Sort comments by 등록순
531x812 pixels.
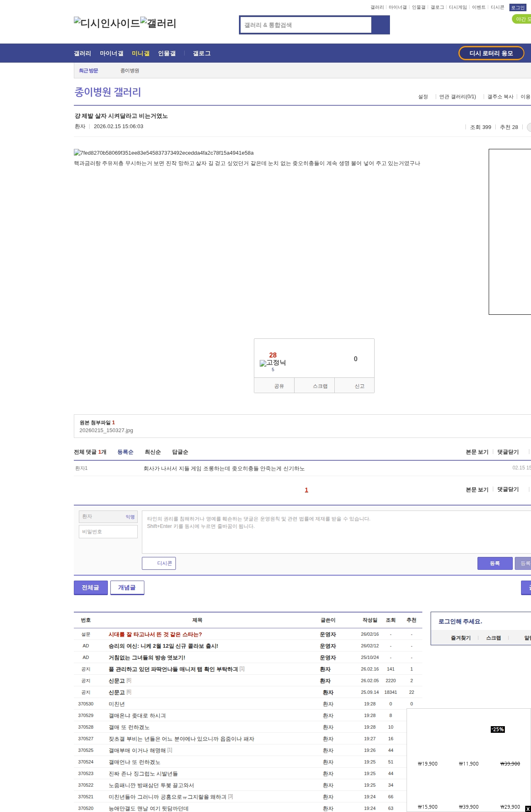[x=125, y=452]
